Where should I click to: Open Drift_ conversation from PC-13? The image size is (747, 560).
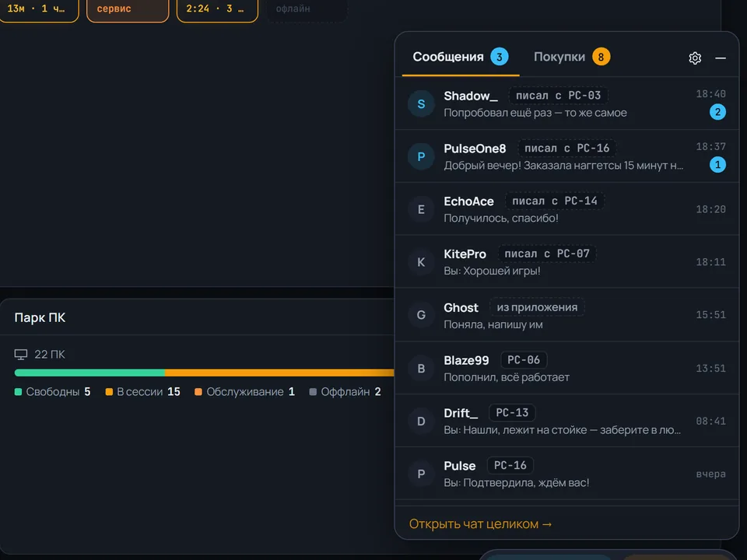click(567, 421)
